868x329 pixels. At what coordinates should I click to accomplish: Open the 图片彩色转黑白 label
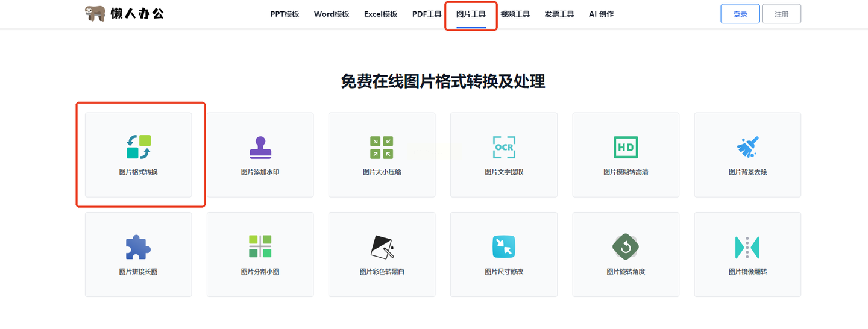click(x=382, y=272)
